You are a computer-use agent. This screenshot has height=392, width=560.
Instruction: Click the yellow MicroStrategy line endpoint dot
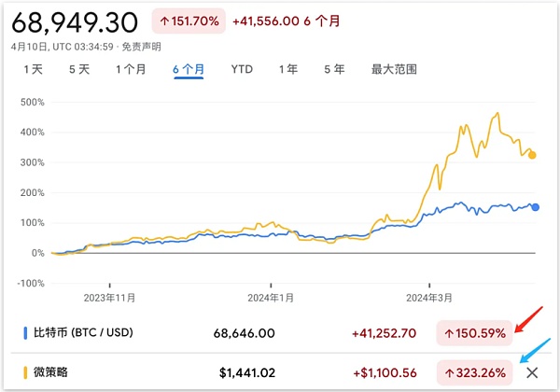[533, 155]
